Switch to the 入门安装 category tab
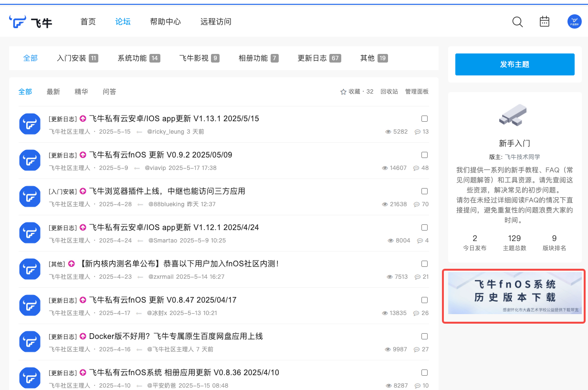 [x=77, y=58]
